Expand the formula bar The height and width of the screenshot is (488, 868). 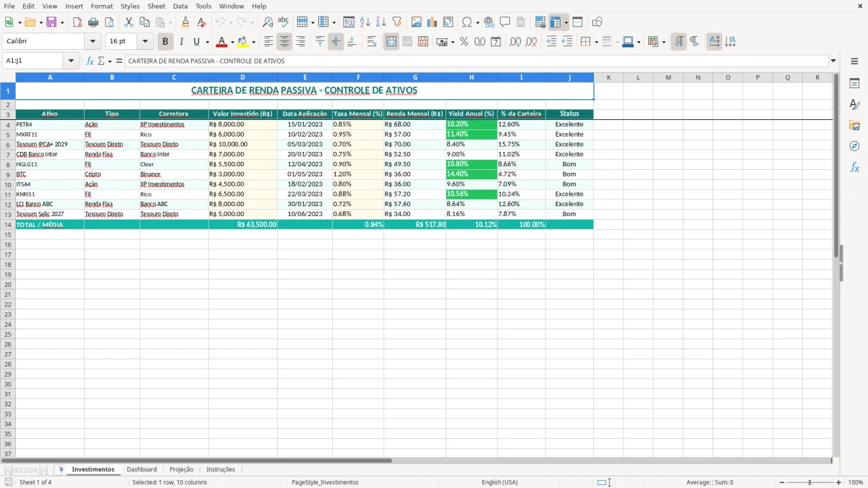click(834, 61)
